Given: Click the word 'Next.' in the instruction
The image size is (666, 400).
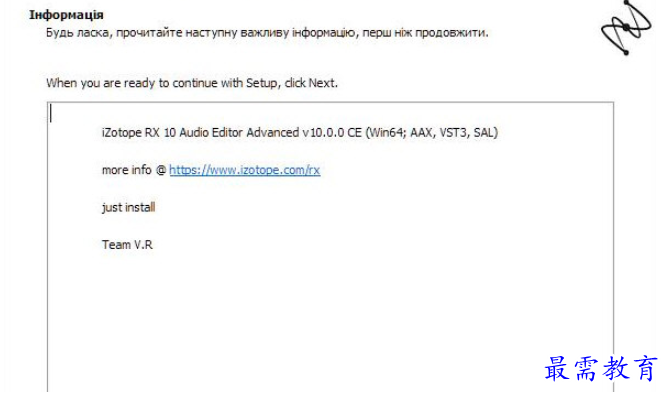Looking at the screenshot, I should tap(323, 83).
